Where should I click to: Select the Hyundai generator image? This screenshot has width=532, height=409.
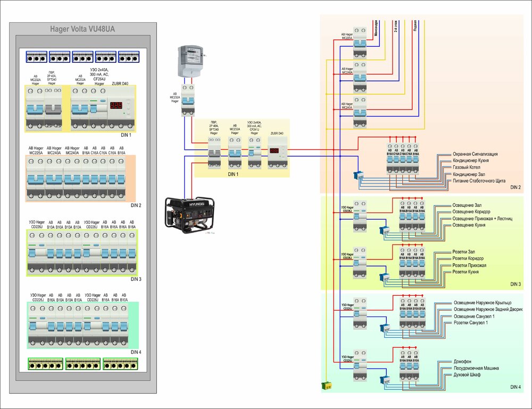click(190, 215)
